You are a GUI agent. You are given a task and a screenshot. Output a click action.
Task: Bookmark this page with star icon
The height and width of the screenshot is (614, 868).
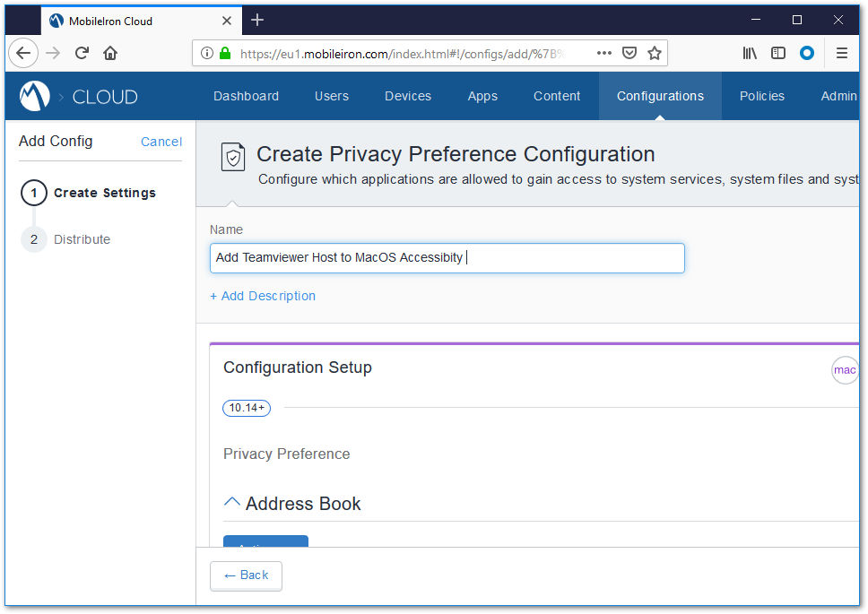pyautogui.click(x=655, y=53)
